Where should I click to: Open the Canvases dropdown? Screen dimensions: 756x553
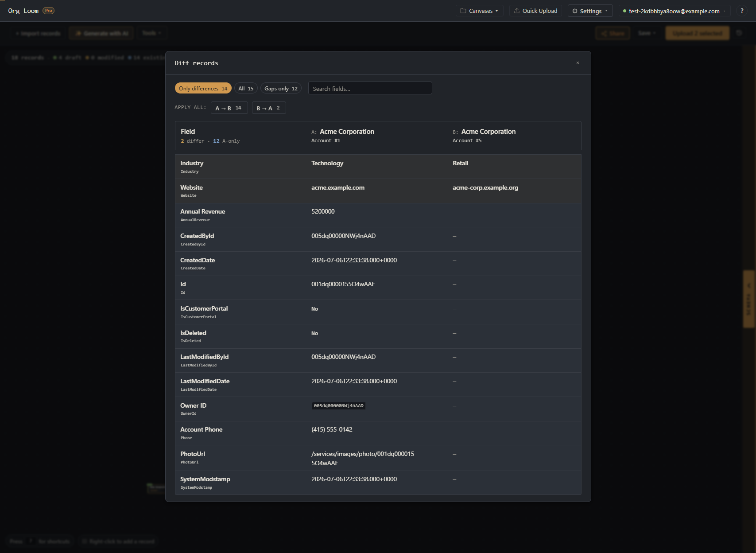tap(480, 11)
